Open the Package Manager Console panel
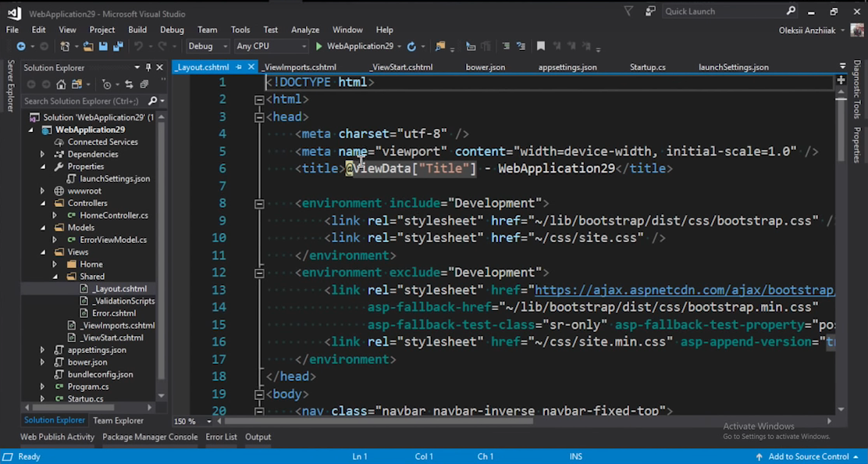Viewport: 868px width, 464px height. (150, 437)
